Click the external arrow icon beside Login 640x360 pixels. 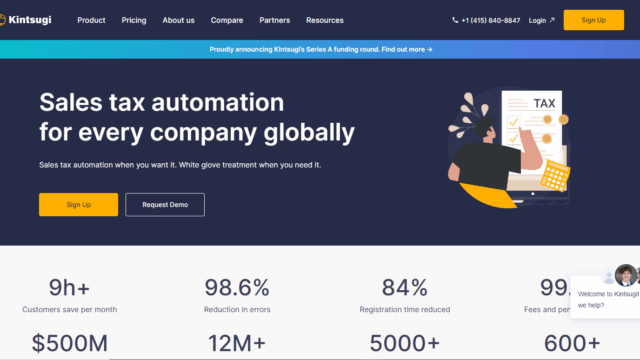coord(552,20)
